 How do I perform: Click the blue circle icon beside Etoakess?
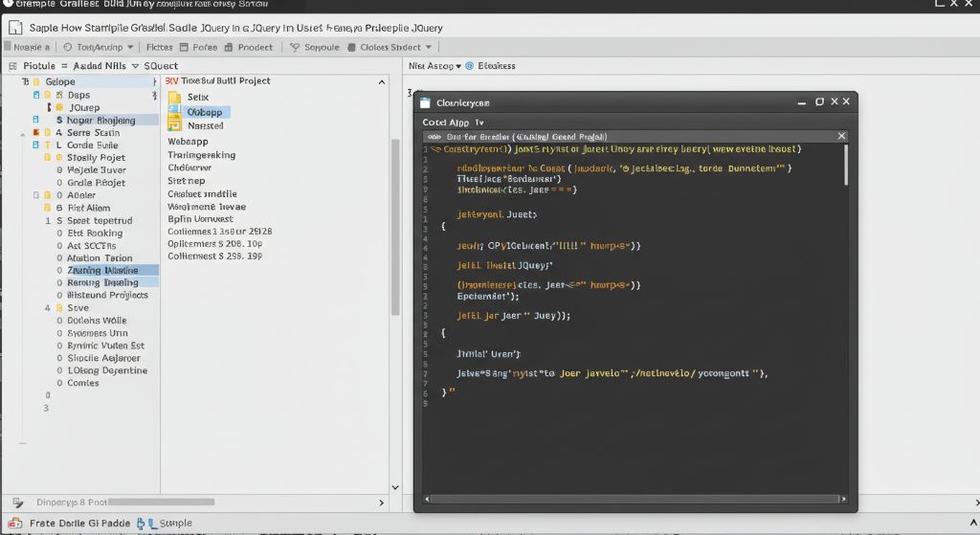[x=470, y=66]
